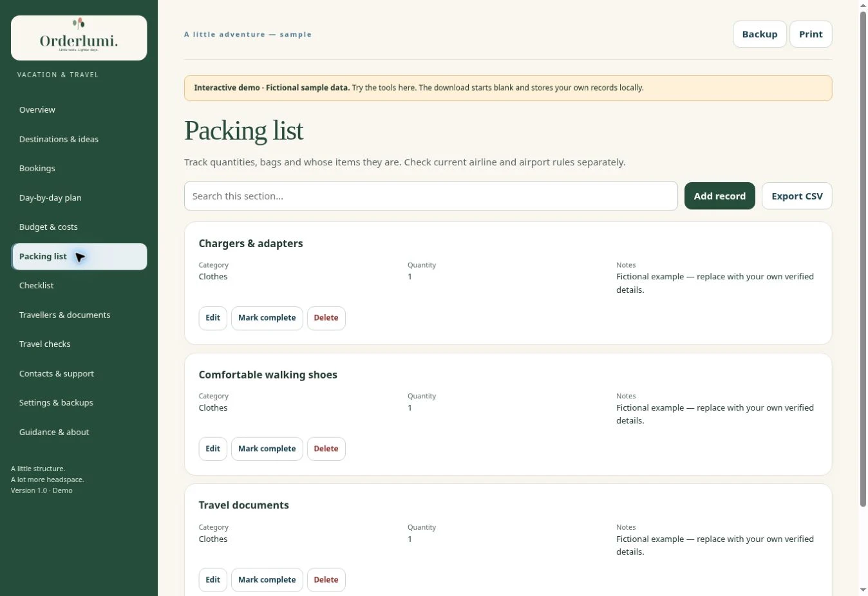
Task: Edit the Chargers & adapters record
Action: tap(212, 318)
